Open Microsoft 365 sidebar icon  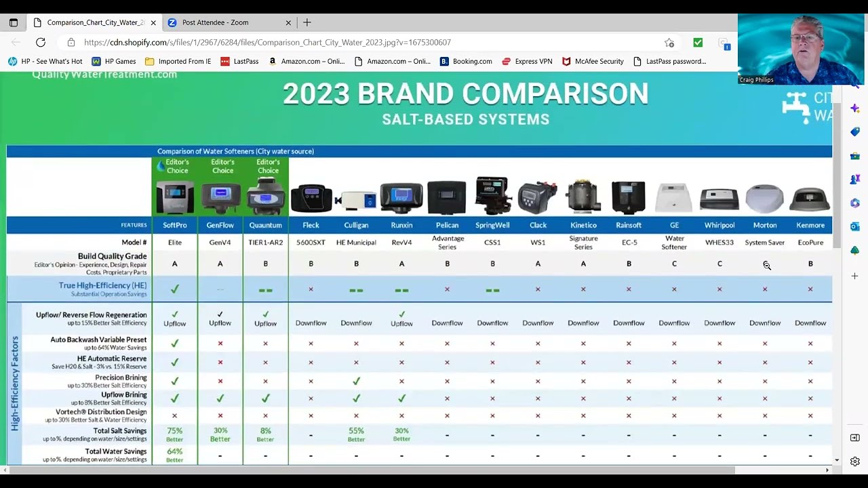tap(855, 203)
